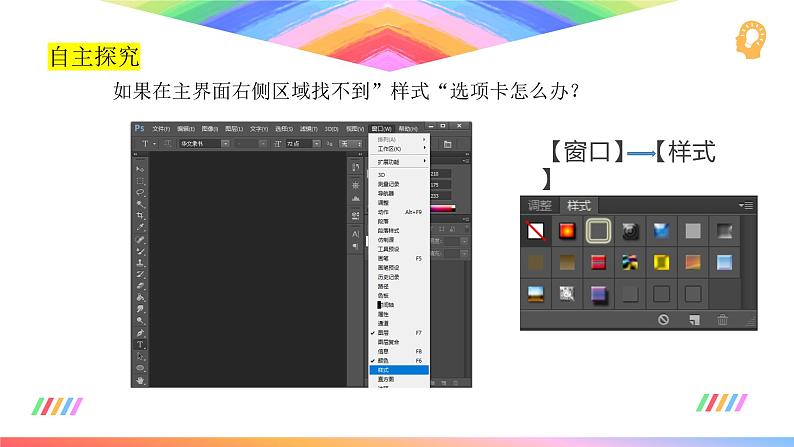
Task: Open the font family dropdown 华文隶书
Action: tap(200, 144)
